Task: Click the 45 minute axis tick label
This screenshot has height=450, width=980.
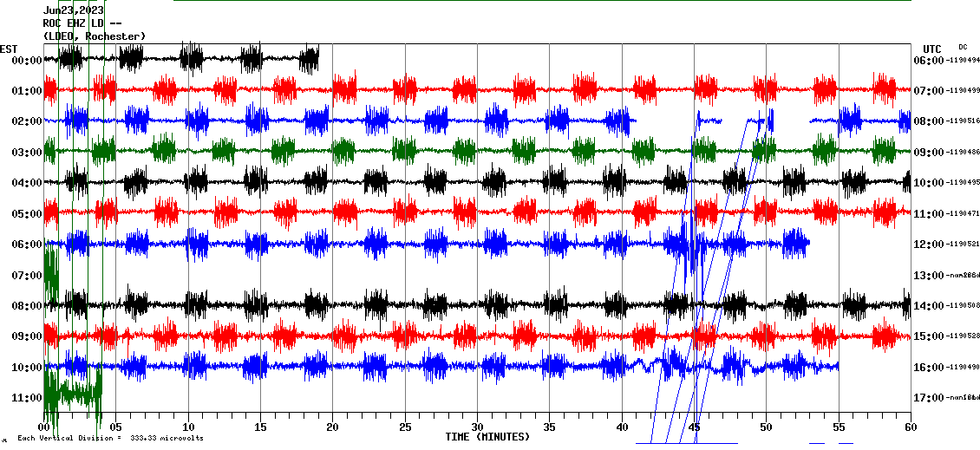Action: [x=694, y=427]
